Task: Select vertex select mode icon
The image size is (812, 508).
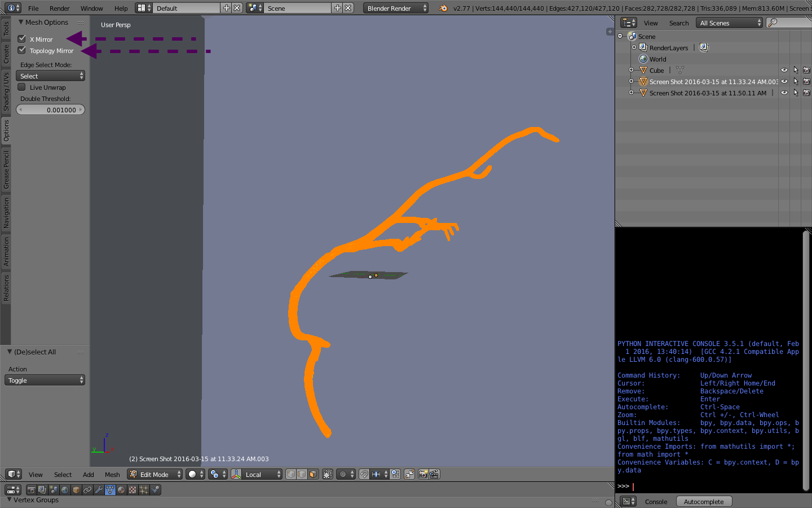Action: [x=291, y=475]
